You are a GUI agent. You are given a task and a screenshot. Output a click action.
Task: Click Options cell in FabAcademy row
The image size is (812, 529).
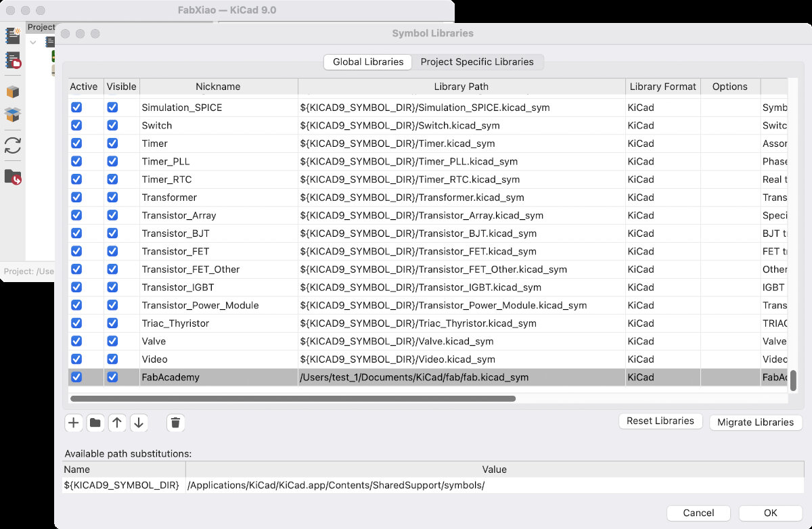coord(730,377)
